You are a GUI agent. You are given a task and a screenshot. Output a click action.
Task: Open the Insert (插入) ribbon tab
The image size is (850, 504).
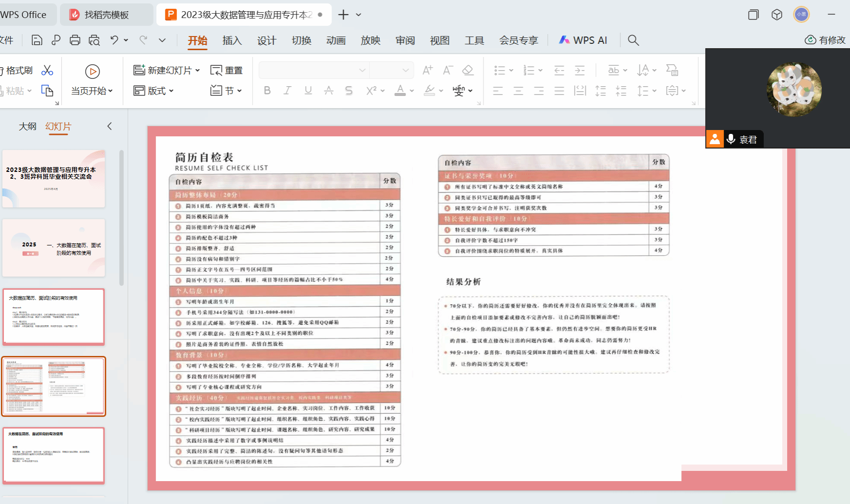pos(232,40)
